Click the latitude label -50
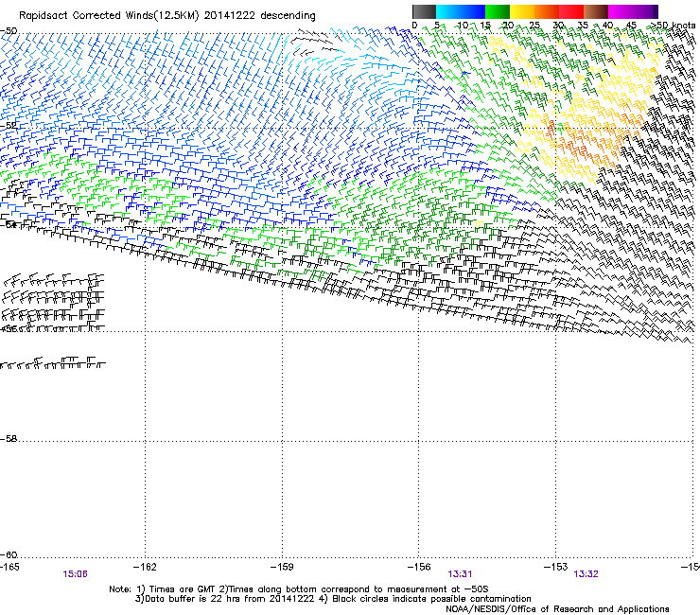700x615 pixels. 9,31
